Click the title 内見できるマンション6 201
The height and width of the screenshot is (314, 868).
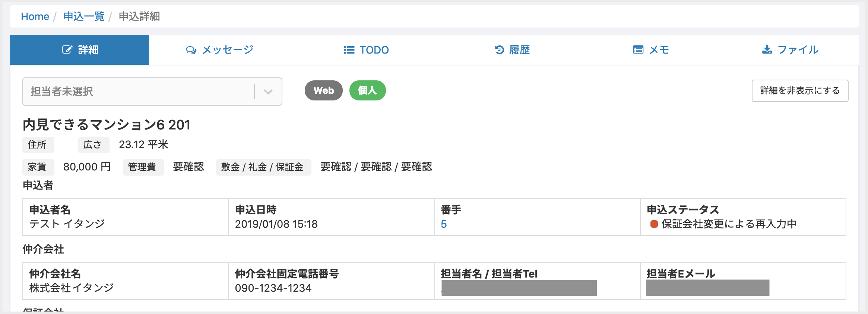click(x=107, y=125)
